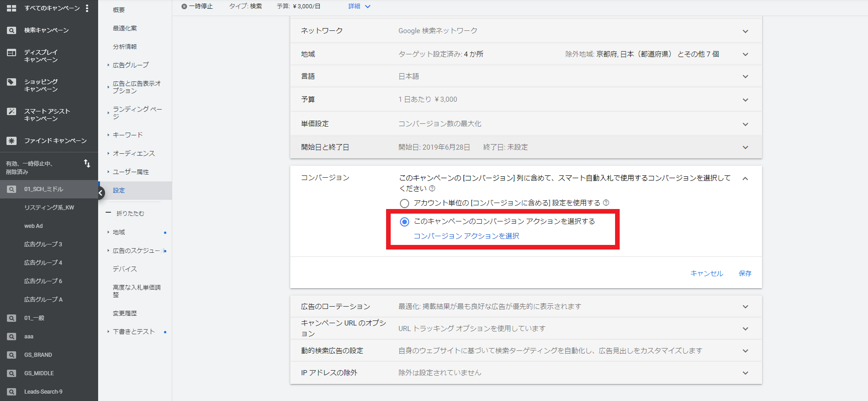Click the 保存 button
868x401 pixels.
click(745, 273)
